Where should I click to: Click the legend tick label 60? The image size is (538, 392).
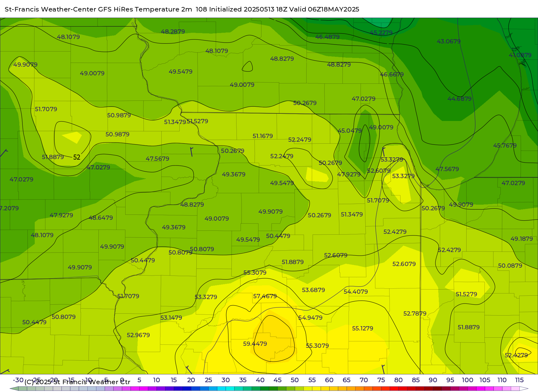pos(329,380)
